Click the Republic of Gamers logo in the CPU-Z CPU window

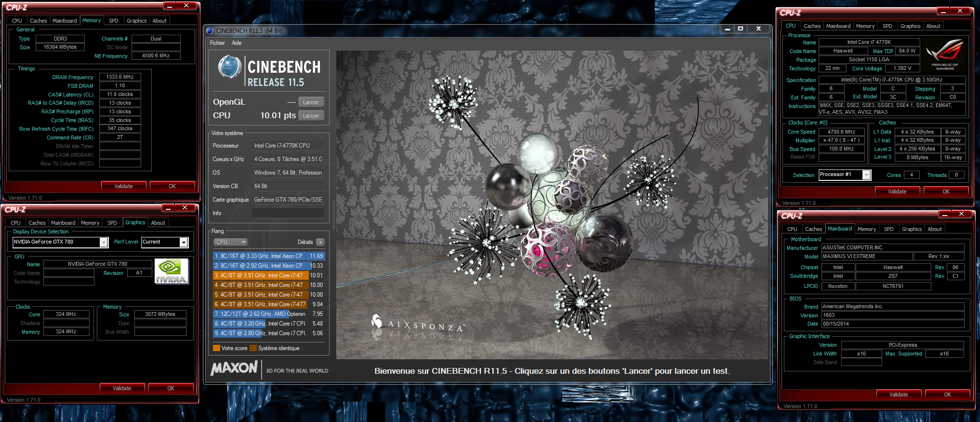(x=944, y=54)
